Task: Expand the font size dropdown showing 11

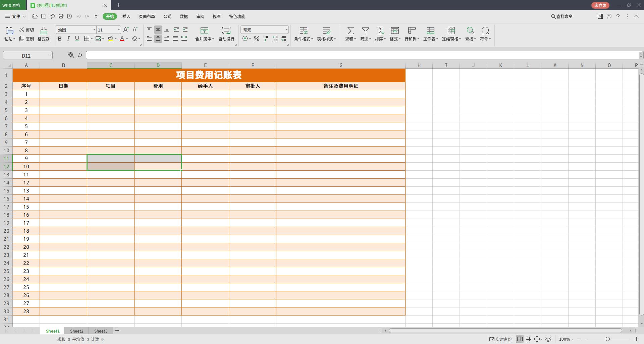Action: click(118, 30)
